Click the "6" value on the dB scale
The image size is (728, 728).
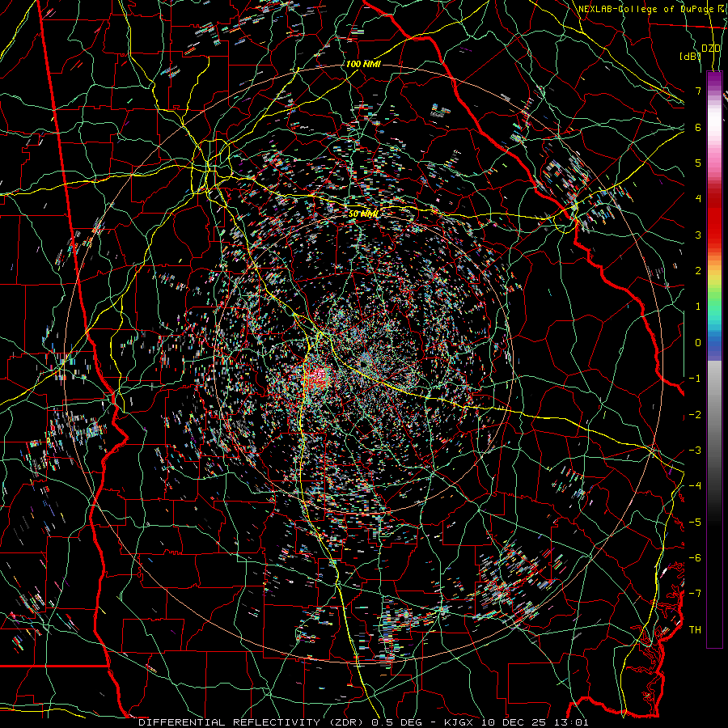click(698, 127)
